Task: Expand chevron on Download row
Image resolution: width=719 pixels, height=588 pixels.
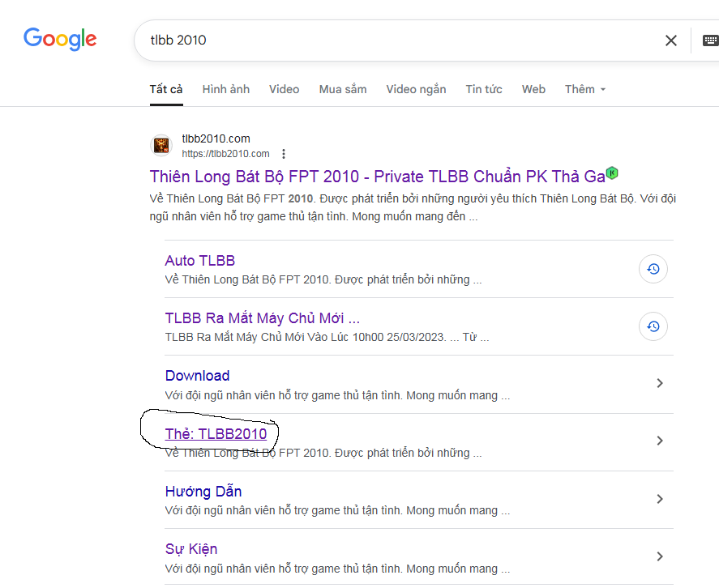Action: point(660,383)
